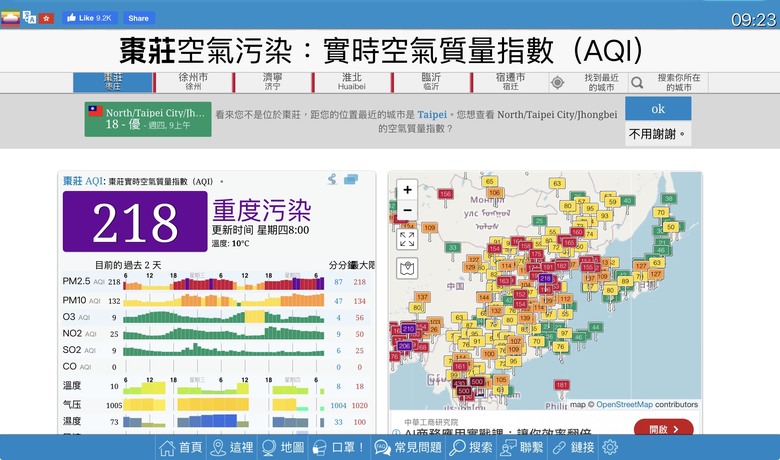Click the dark 430 map marker
This screenshot has width=780, height=460.
coord(459,383)
